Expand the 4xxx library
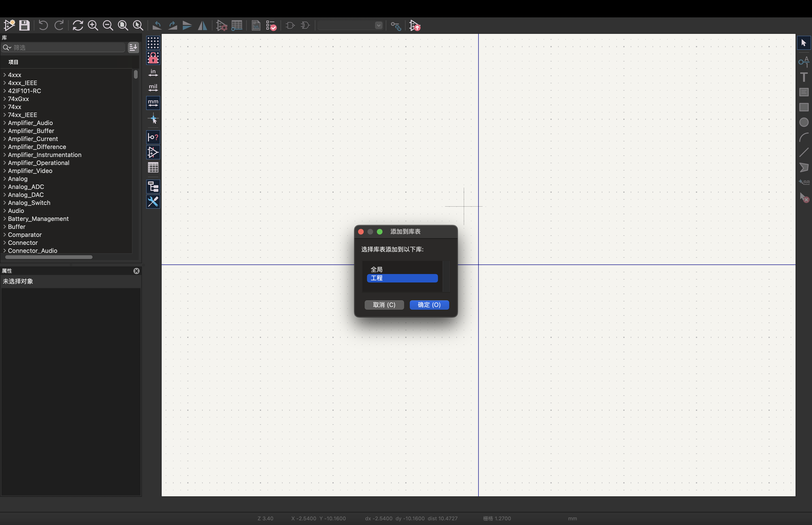Image resolution: width=812 pixels, height=525 pixels. [4, 75]
